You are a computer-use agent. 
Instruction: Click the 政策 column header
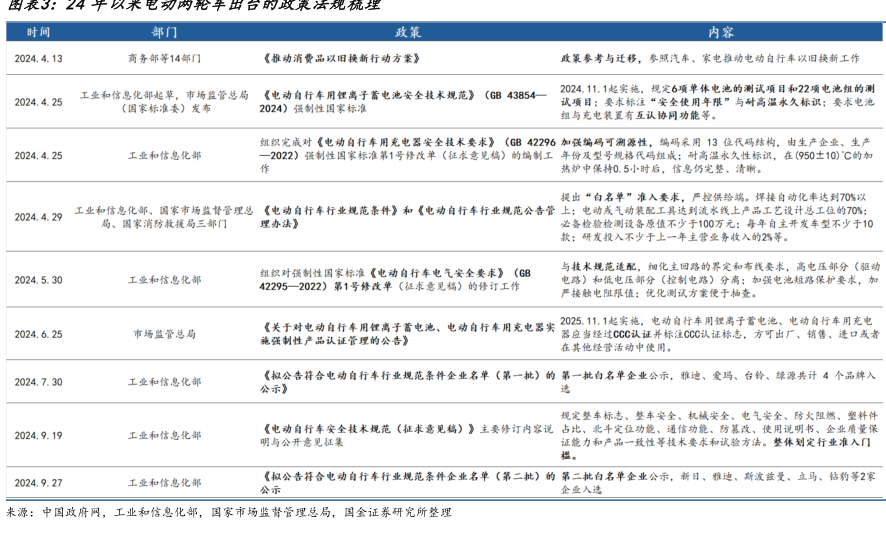click(407, 32)
